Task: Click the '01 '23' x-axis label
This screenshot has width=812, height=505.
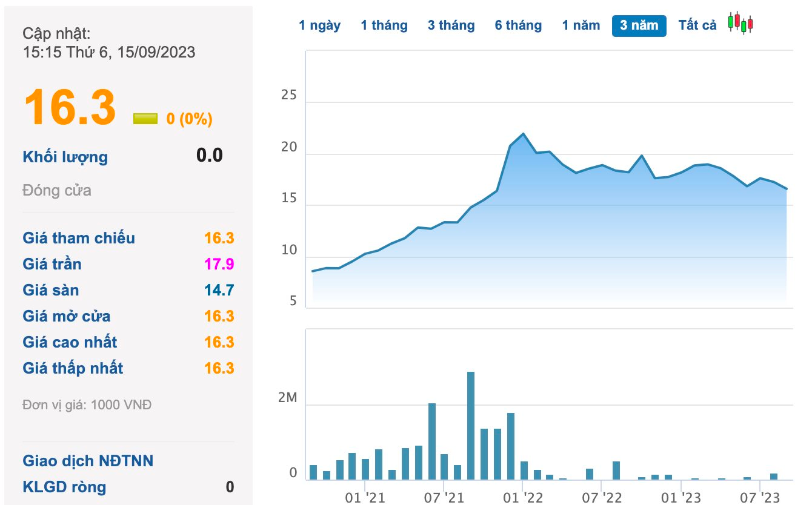Action: (x=681, y=498)
